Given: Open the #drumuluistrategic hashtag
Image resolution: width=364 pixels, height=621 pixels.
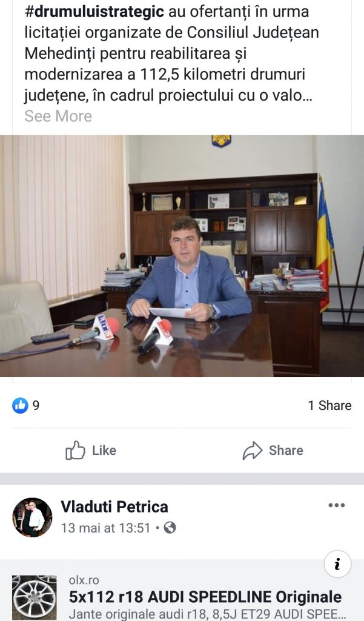Looking at the screenshot, I should point(94,12).
